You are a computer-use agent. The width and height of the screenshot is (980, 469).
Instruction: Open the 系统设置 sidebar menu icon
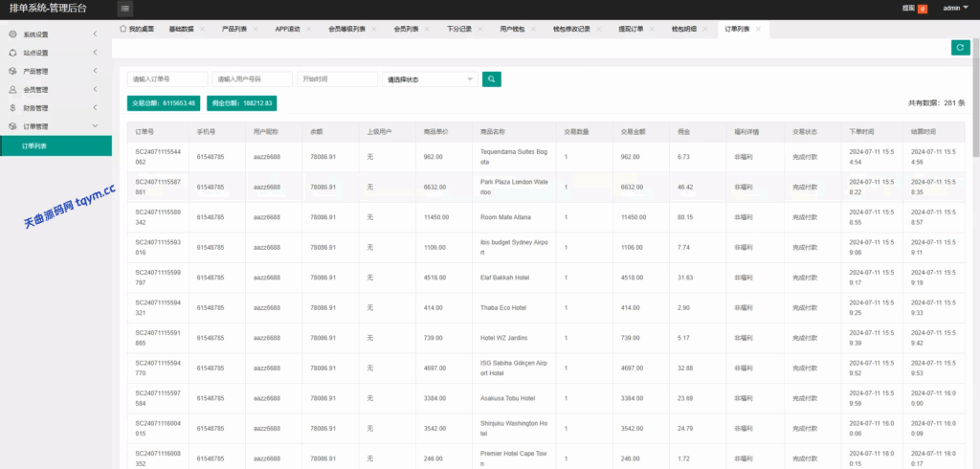tap(12, 34)
